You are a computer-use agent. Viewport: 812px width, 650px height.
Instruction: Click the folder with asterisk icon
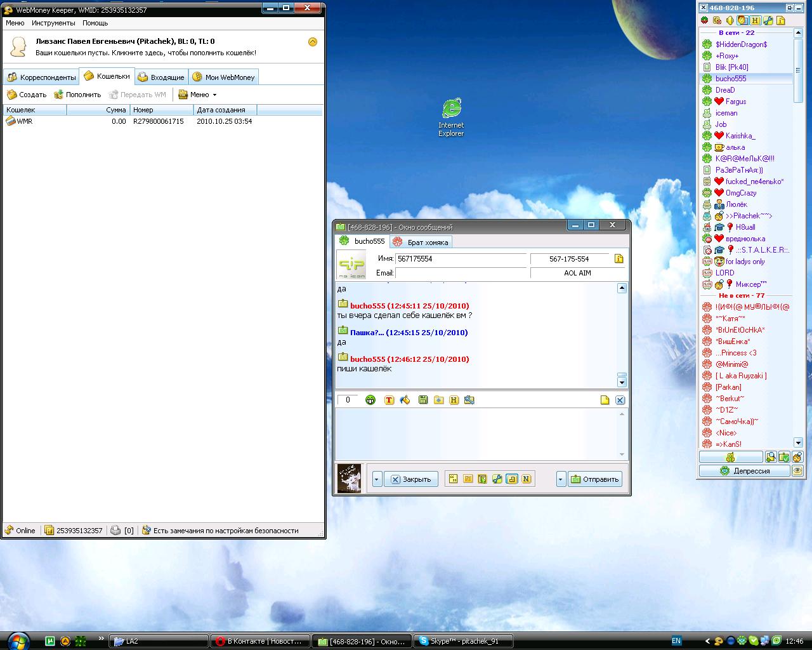pyautogui.click(x=438, y=400)
